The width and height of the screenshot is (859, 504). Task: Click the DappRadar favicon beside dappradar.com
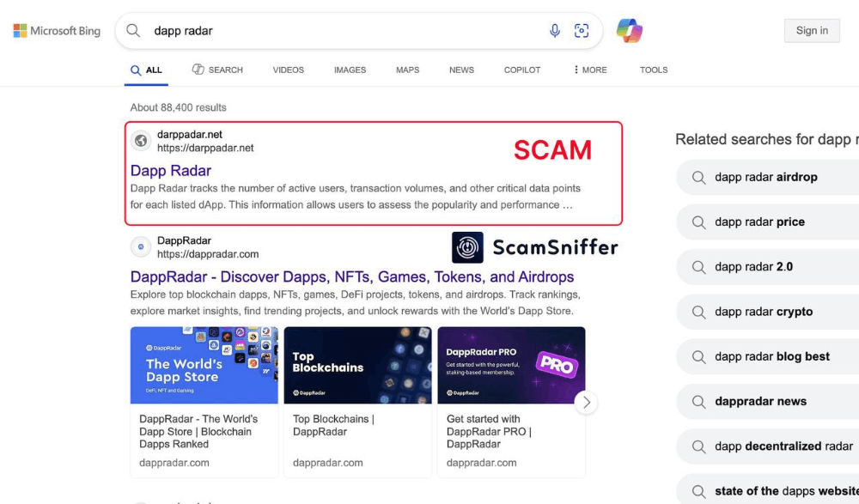[x=141, y=247]
